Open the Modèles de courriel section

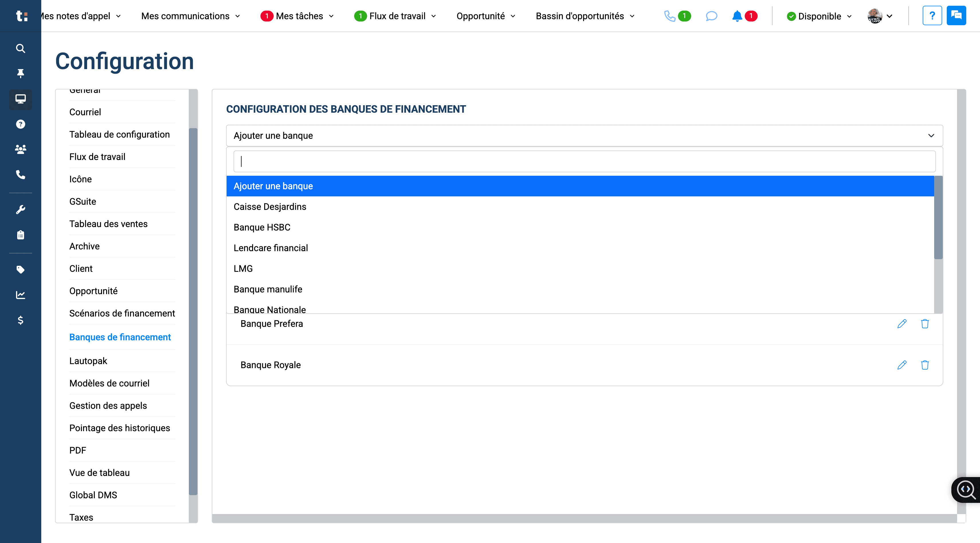tap(109, 383)
